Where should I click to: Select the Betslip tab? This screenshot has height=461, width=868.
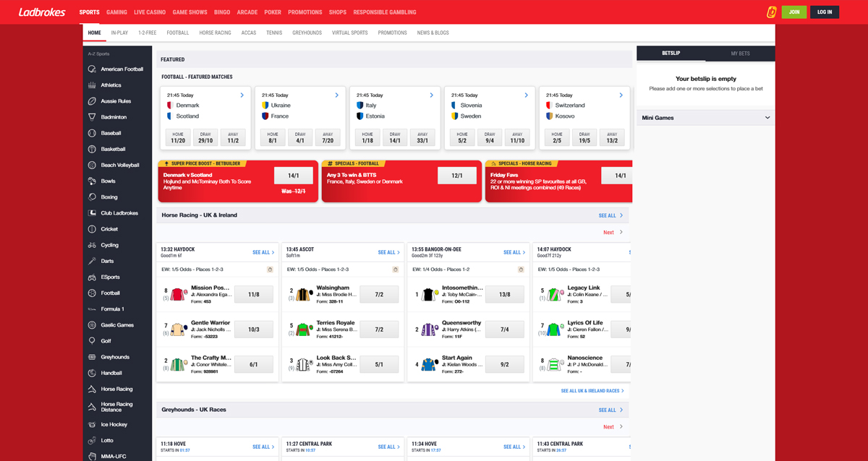(671, 53)
